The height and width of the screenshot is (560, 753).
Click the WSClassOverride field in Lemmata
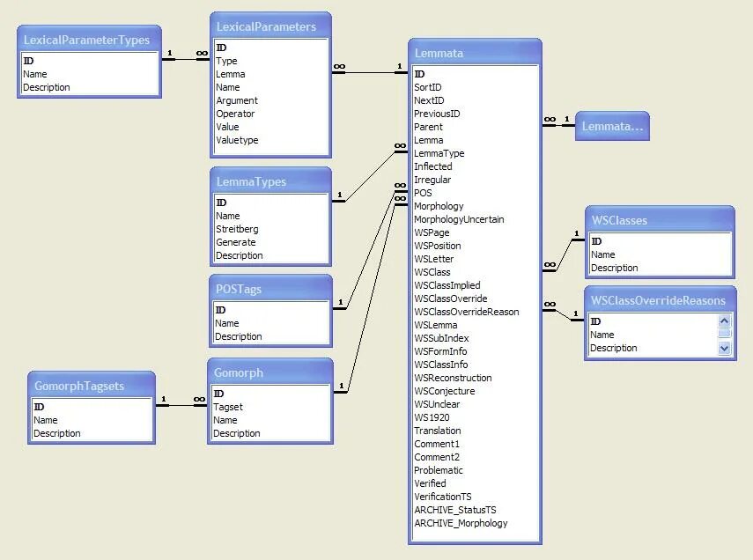tap(476, 298)
